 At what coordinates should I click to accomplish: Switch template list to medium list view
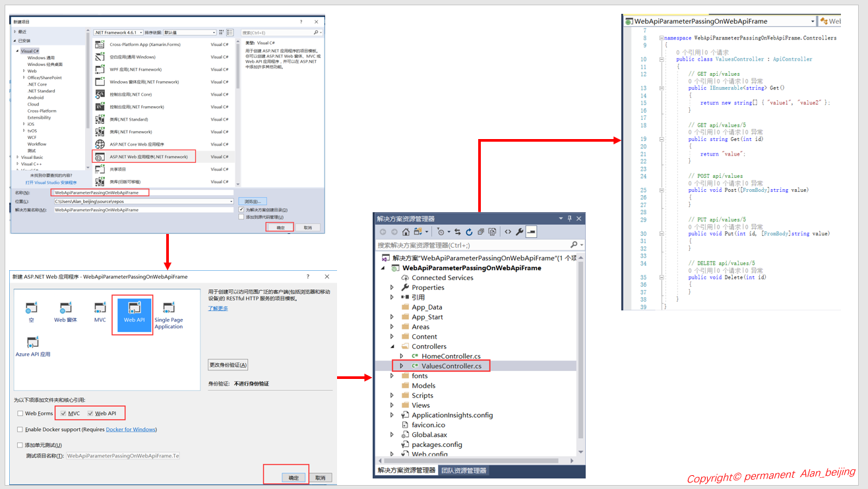tap(230, 32)
